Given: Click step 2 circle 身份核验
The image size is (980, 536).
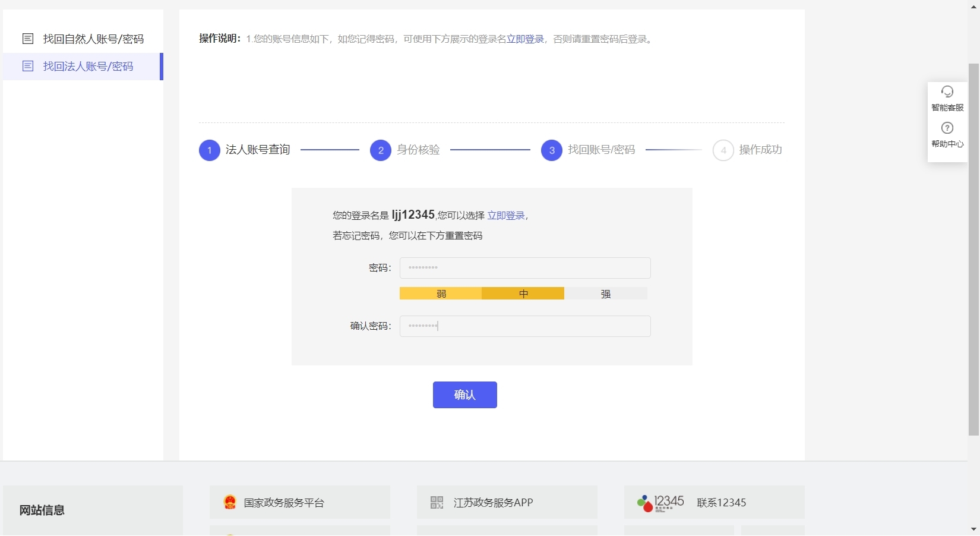Looking at the screenshot, I should click(380, 150).
